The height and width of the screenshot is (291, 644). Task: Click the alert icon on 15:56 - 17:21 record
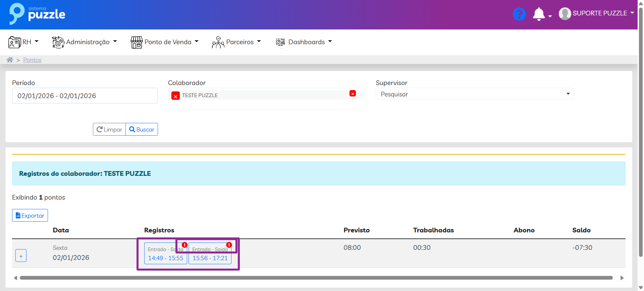click(229, 245)
